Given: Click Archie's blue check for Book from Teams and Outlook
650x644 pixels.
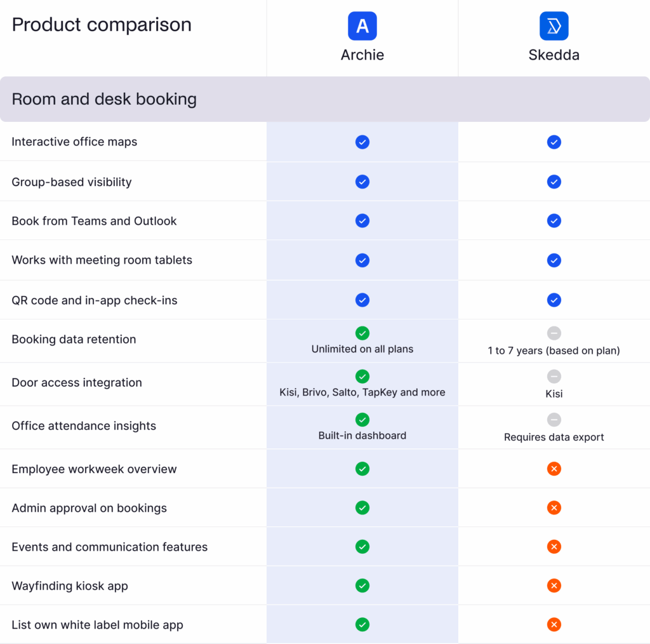Looking at the screenshot, I should [362, 220].
